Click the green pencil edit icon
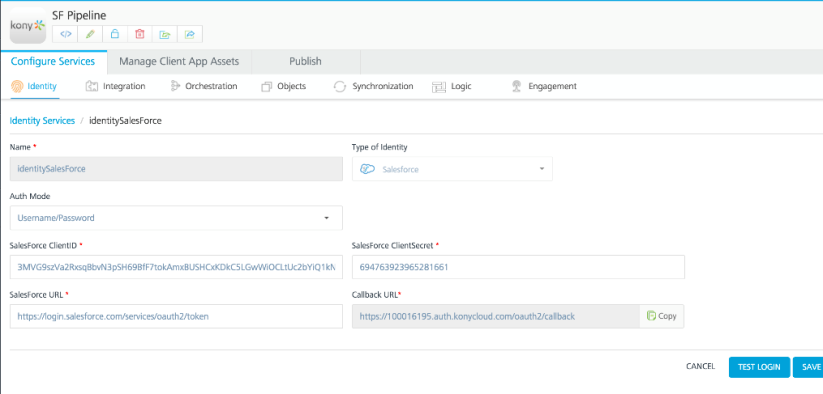The image size is (823, 394). tap(90, 34)
